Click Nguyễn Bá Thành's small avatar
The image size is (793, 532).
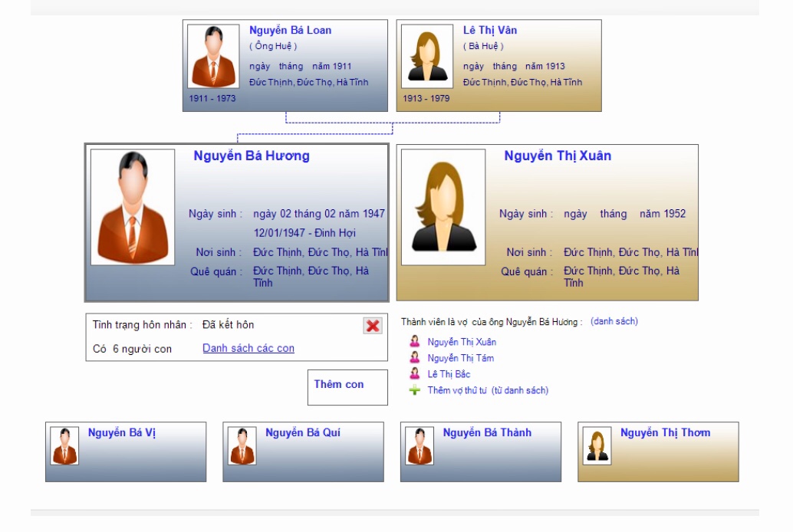point(420,445)
